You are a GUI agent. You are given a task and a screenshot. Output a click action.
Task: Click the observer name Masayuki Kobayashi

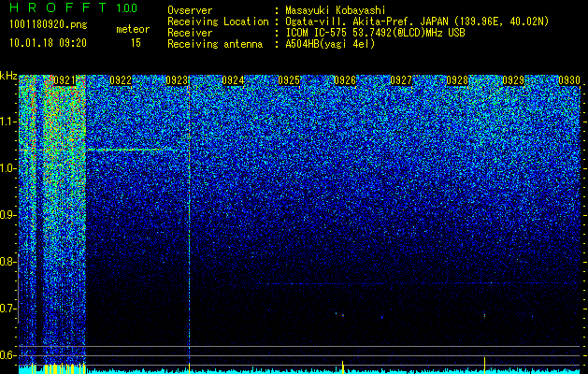point(336,10)
